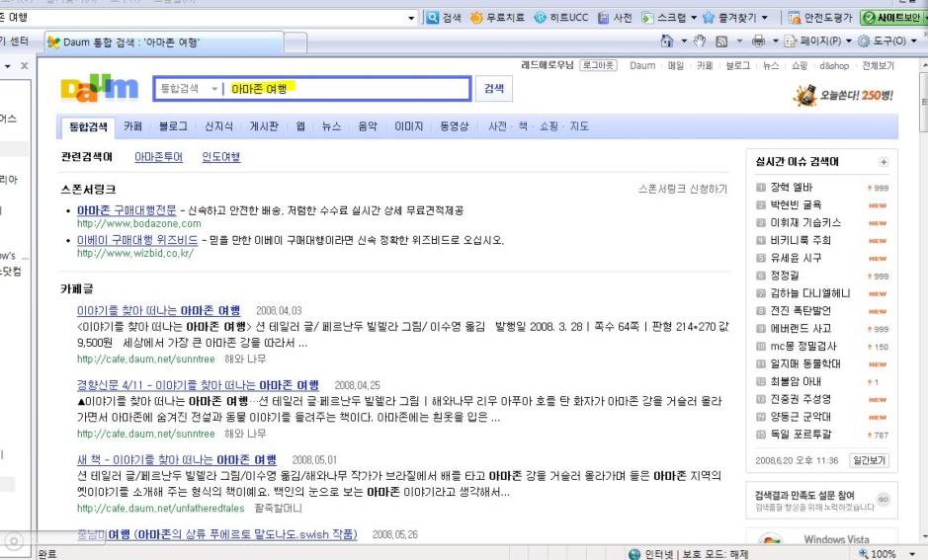Click the 일간보기 button

pyautogui.click(x=869, y=460)
